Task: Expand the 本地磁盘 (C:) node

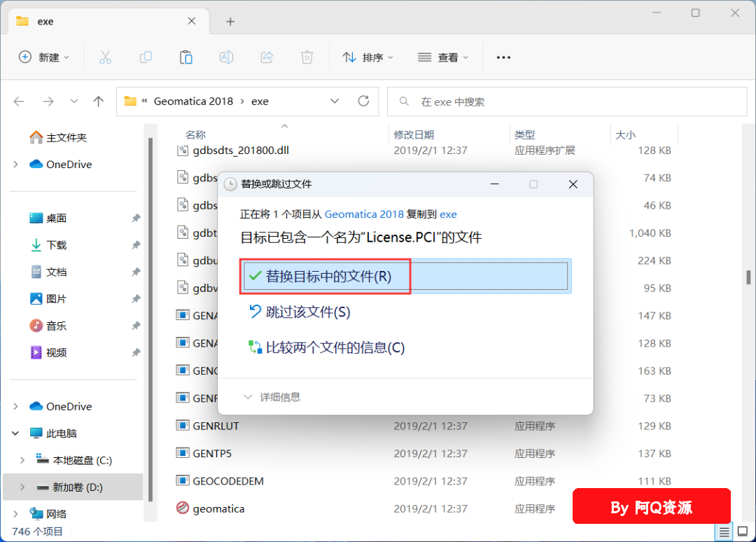Action: pyautogui.click(x=22, y=460)
